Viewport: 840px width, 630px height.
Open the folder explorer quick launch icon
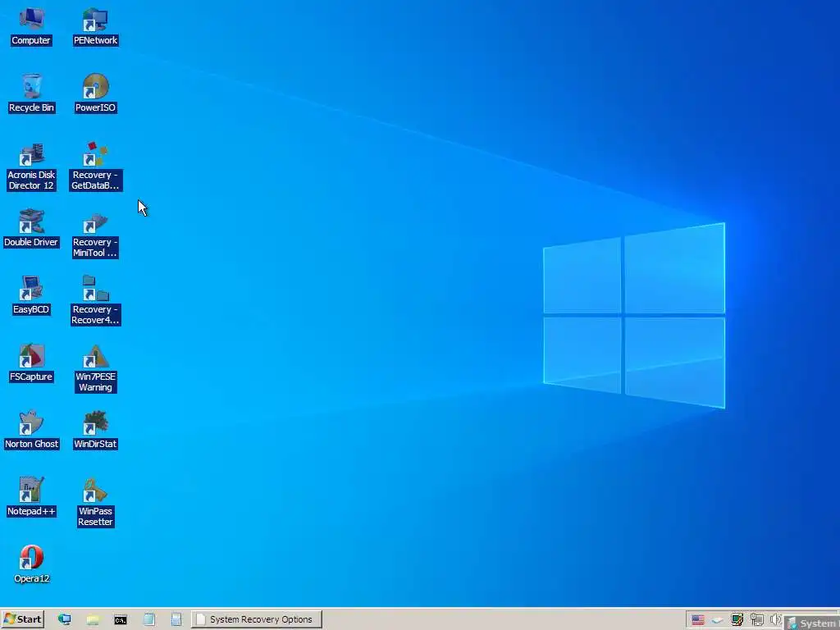[x=93, y=620]
